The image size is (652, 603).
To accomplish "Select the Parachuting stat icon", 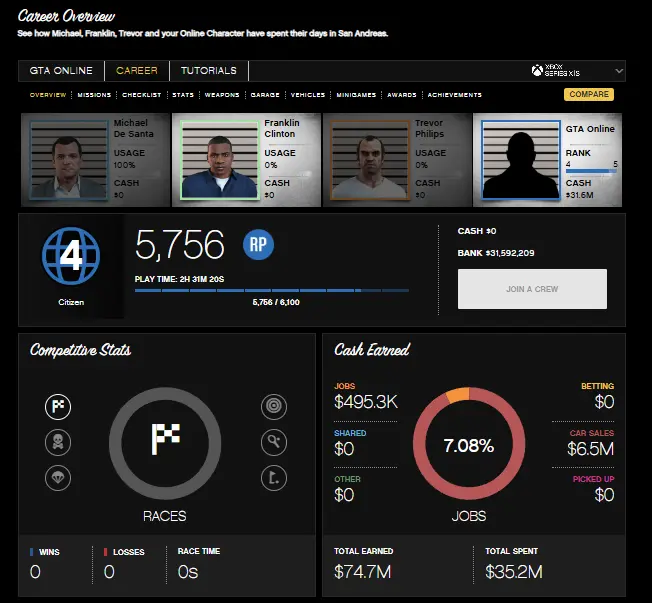I will 58,478.
